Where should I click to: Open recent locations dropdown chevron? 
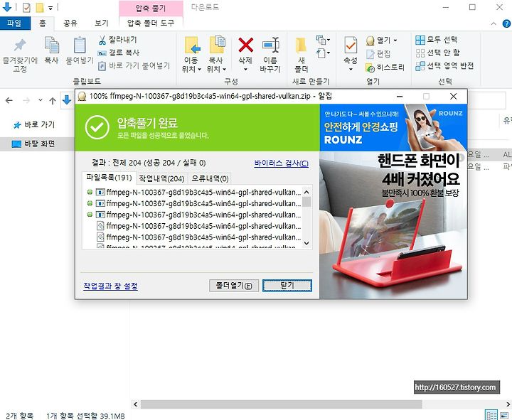tap(40, 100)
